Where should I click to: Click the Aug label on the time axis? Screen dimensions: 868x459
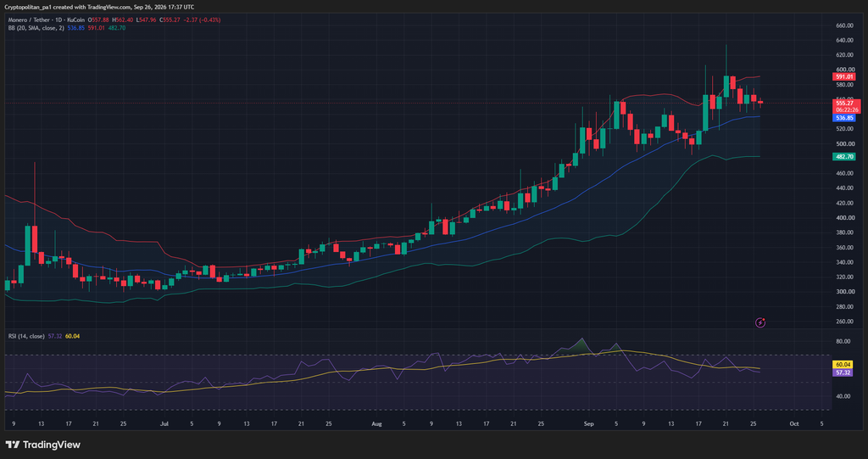pos(376,423)
